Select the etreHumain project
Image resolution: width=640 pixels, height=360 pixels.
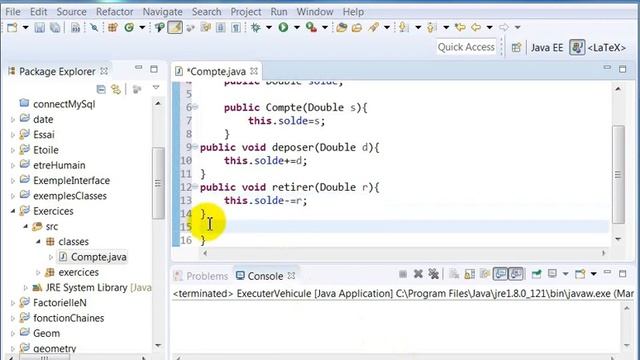(53, 165)
